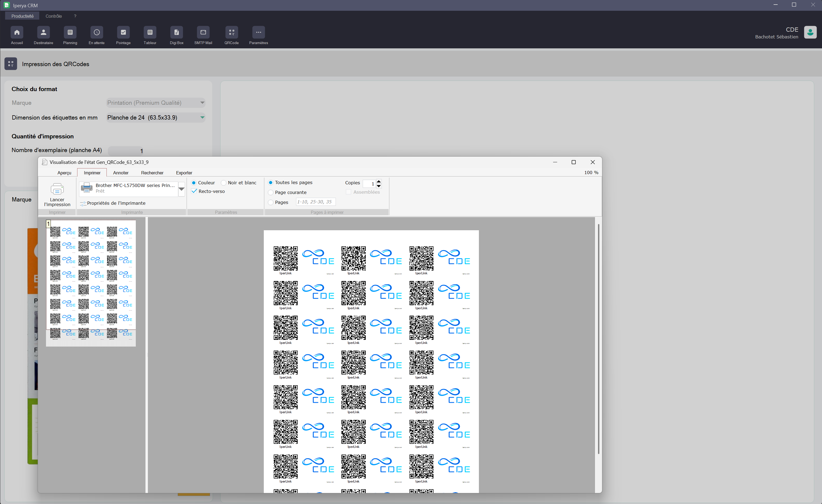Screen dimensions: 822x504
Task: Click the Pages range input field
Action: [316, 202]
